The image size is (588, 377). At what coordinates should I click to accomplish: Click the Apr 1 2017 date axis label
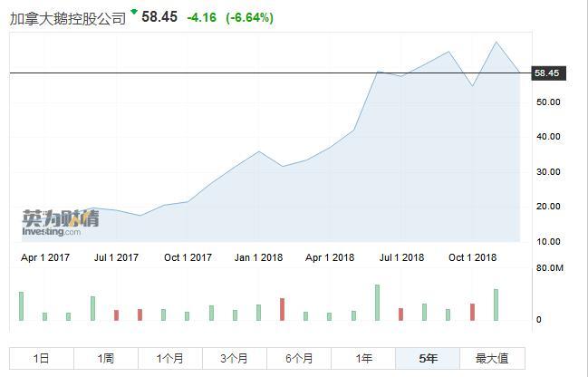[45, 257]
